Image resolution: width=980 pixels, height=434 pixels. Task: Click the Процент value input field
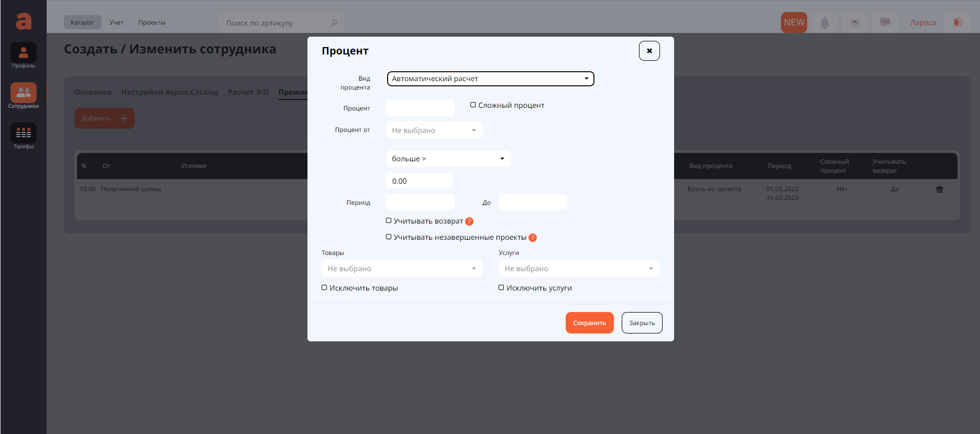(x=420, y=108)
